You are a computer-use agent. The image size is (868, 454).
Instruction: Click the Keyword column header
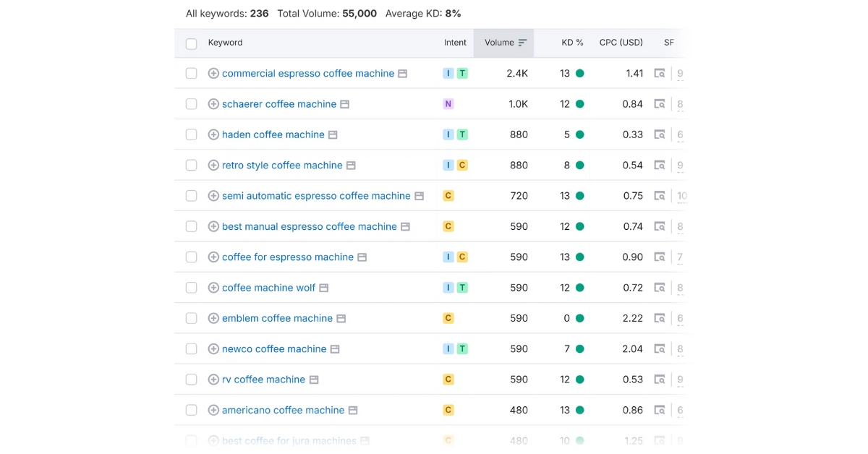[x=225, y=43]
